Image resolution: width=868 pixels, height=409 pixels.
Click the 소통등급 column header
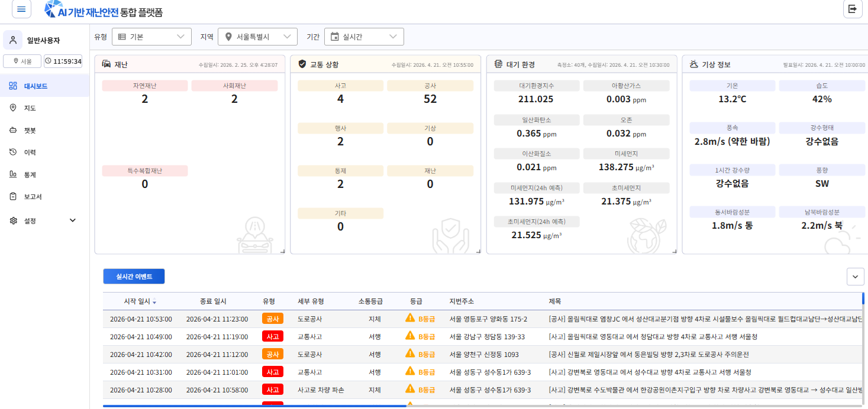click(x=370, y=301)
